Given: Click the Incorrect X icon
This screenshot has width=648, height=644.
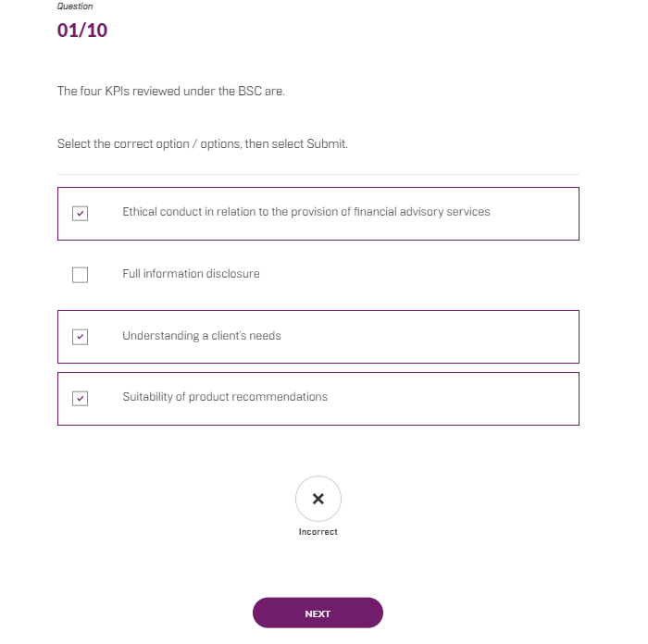Looking at the screenshot, I should (x=318, y=500).
